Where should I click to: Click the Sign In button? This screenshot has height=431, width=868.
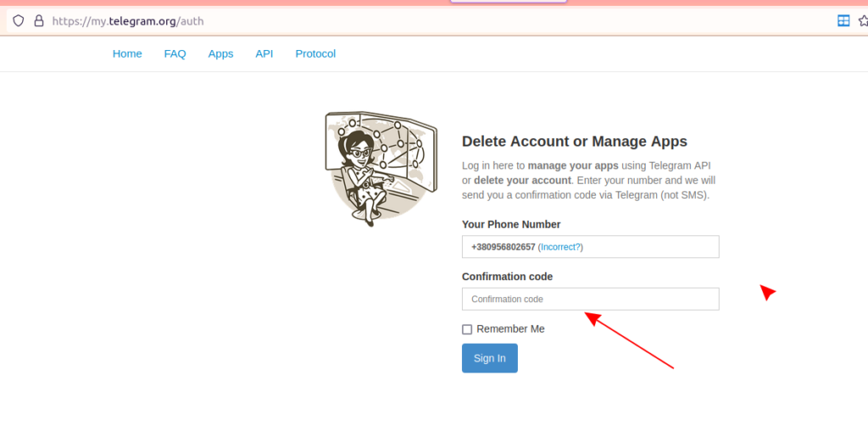[490, 358]
